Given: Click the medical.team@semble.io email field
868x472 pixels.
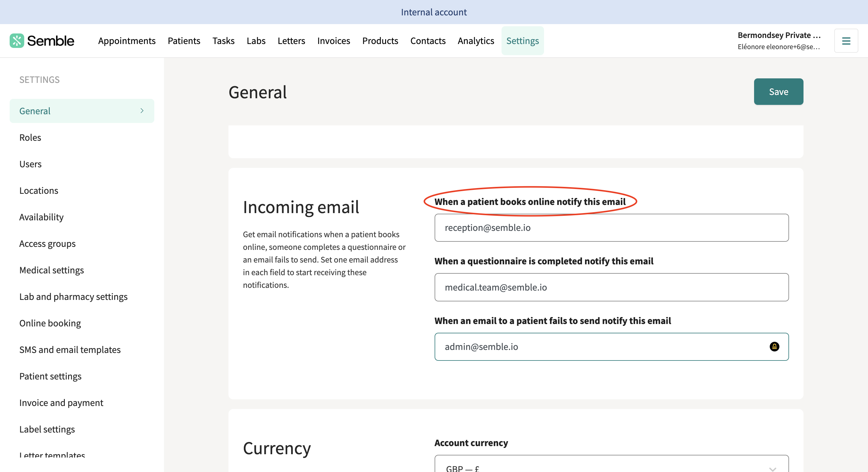Looking at the screenshot, I should pos(611,287).
